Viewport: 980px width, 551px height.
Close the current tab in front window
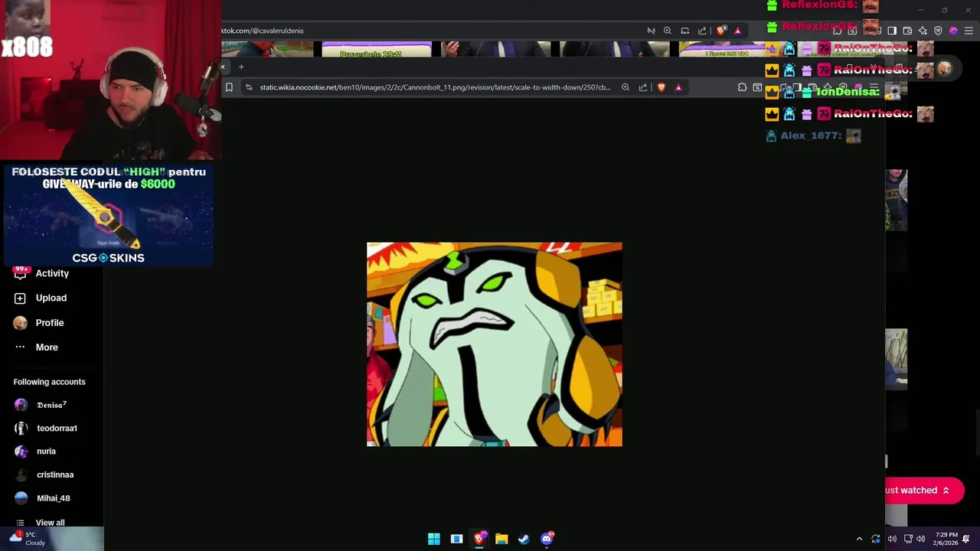point(223,67)
